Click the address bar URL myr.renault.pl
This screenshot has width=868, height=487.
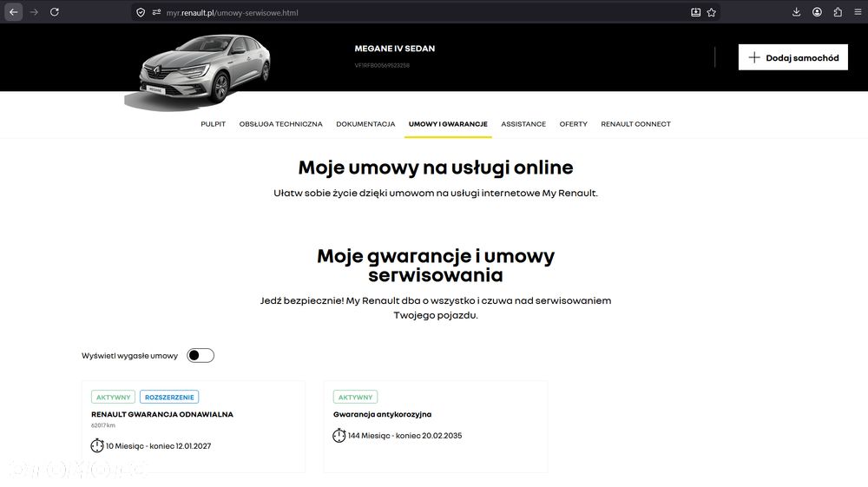[232, 12]
